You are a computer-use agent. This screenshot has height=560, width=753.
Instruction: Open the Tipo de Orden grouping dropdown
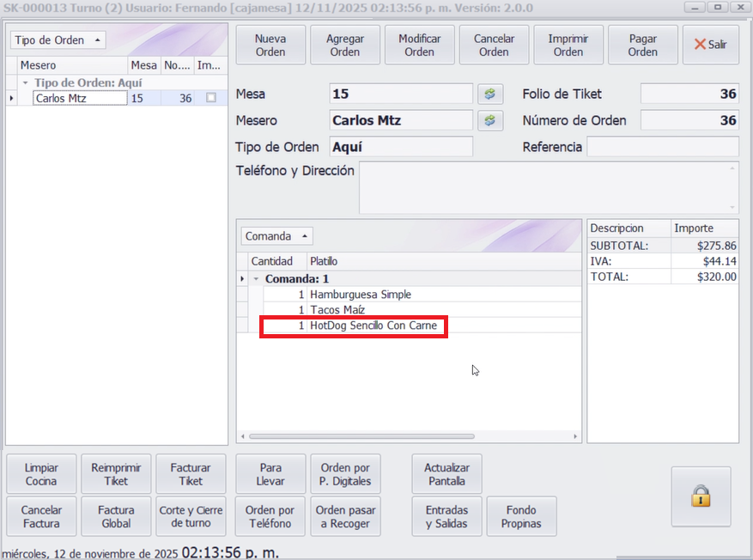[58, 40]
